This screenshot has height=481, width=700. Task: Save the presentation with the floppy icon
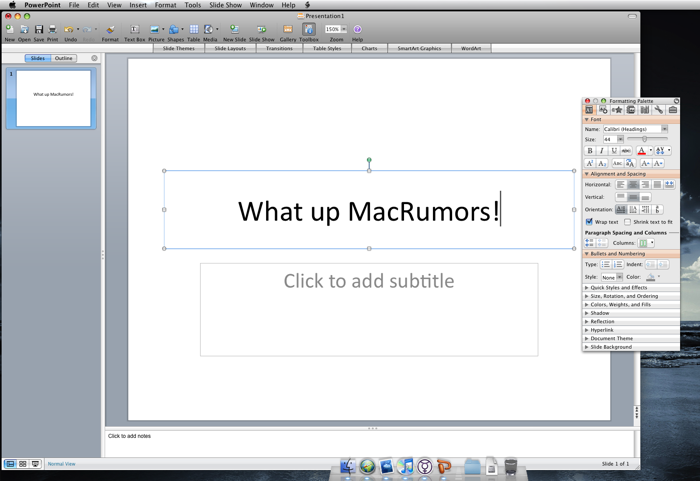(39, 29)
